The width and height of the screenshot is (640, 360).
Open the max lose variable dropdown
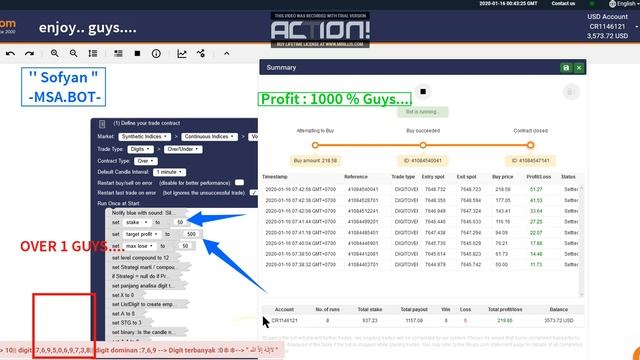coord(139,246)
